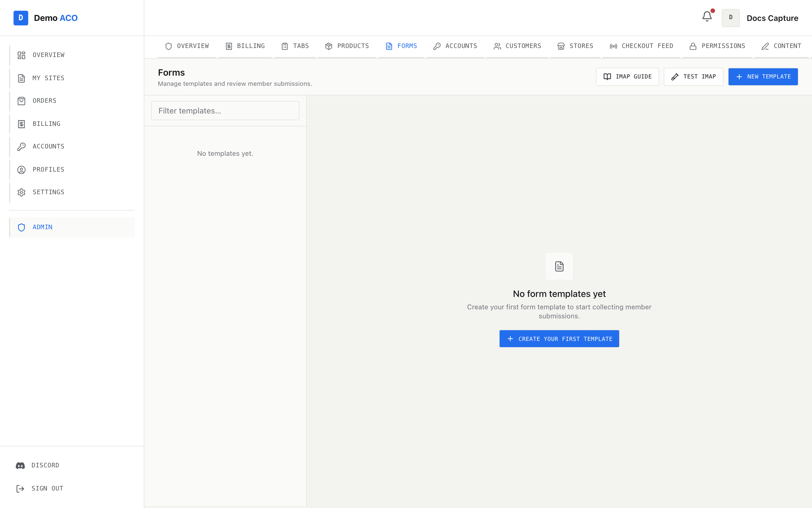Click the sidebar Overview grid icon
This screenshot has width=812, height=508.
coord(21,55)
